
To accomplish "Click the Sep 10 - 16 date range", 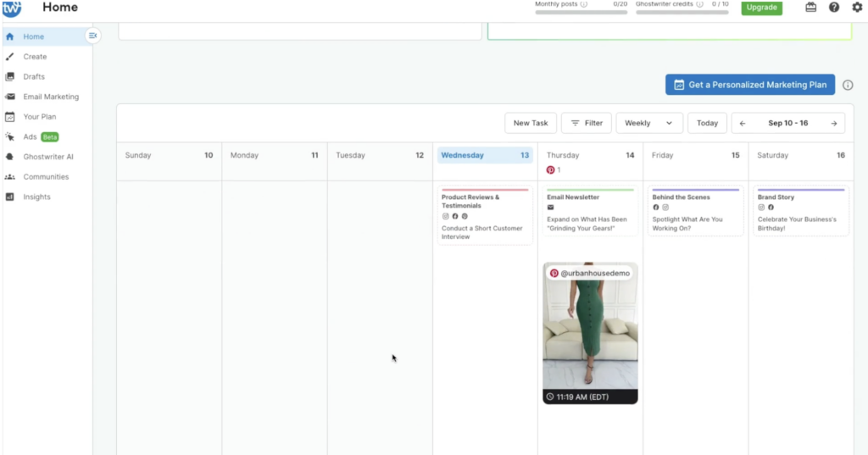I will [x=787, y=123].
